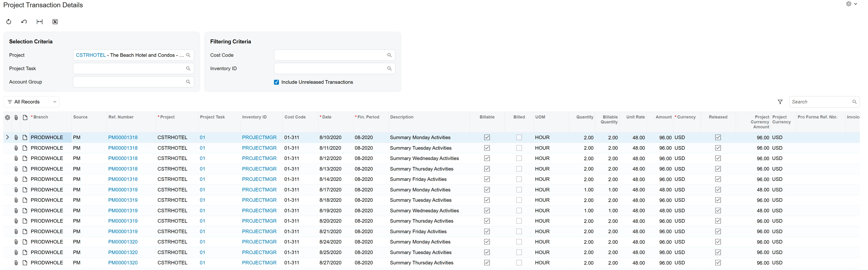Click the attachment paperclip icon on the first row

click(16, 138)
